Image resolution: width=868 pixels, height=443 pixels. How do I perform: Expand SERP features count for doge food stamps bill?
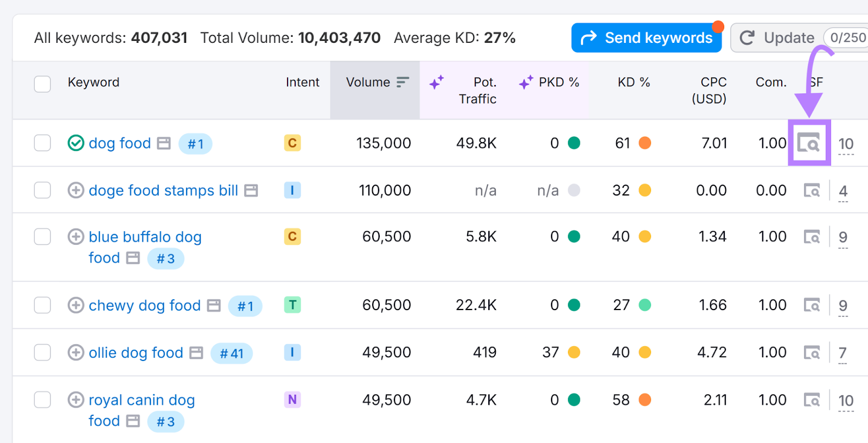(x=843, y=191)
